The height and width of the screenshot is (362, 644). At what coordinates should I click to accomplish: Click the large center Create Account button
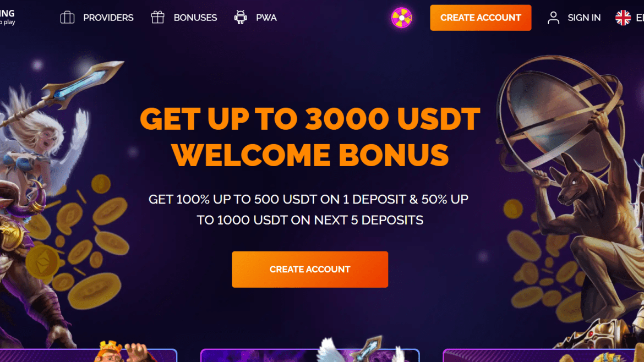[x=310, y=269]
